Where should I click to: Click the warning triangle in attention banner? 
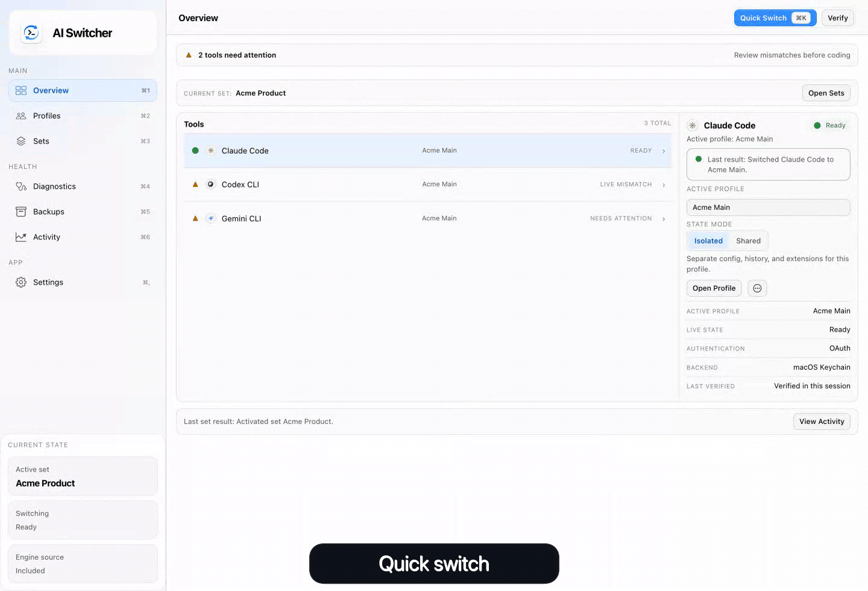[x=189, y=55]
